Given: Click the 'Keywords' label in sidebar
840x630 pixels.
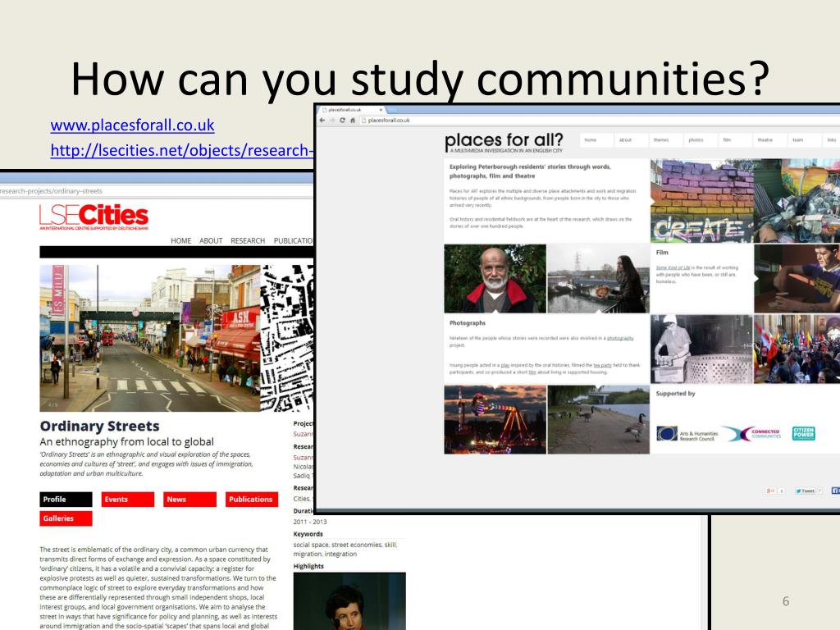Looking at the screenshot, I should (x=308, y=534).
